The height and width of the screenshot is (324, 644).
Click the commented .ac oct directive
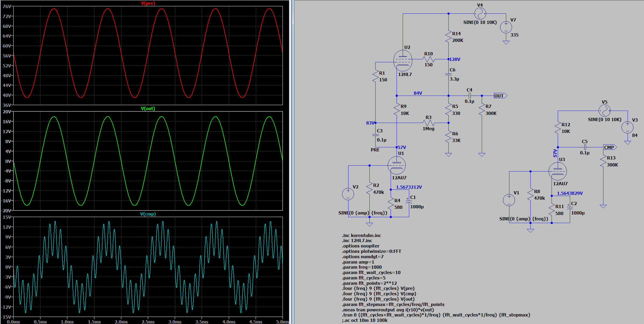[365, 320]
